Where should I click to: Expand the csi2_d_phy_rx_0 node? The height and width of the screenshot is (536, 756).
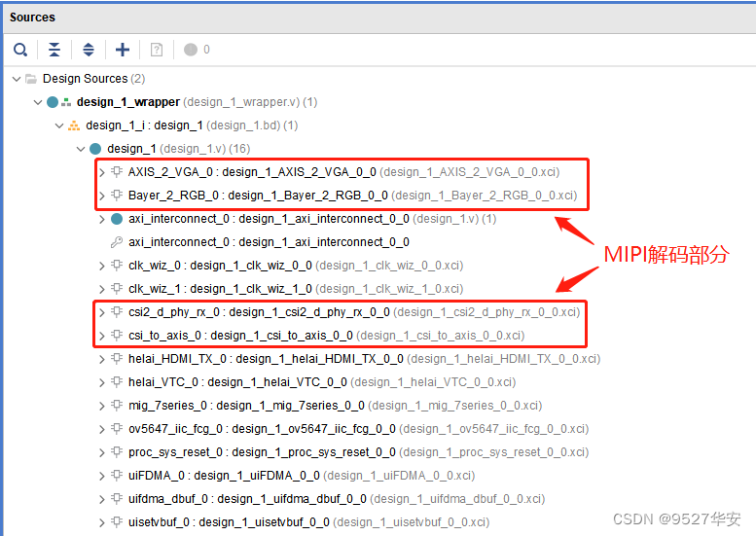102,312
